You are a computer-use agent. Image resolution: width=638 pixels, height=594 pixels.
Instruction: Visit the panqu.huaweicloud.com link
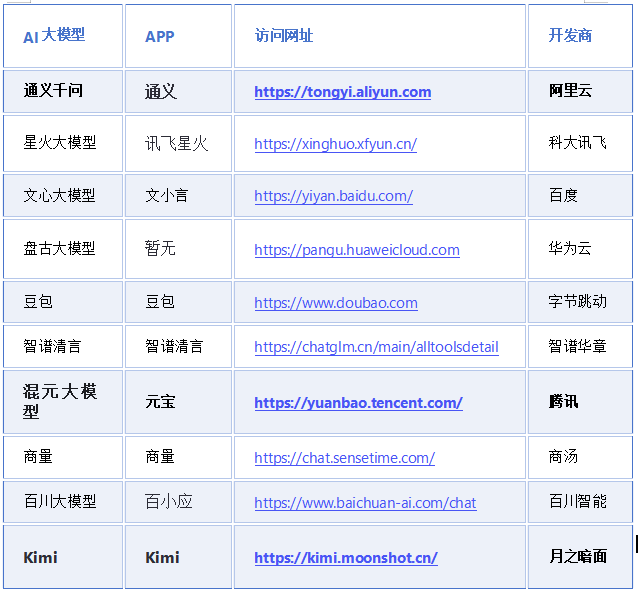[x=356, y=249]
